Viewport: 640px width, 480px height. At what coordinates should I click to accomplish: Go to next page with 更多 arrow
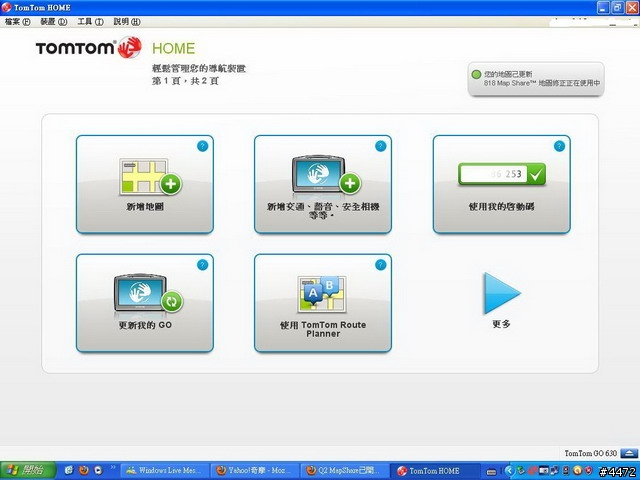point(502,293)
